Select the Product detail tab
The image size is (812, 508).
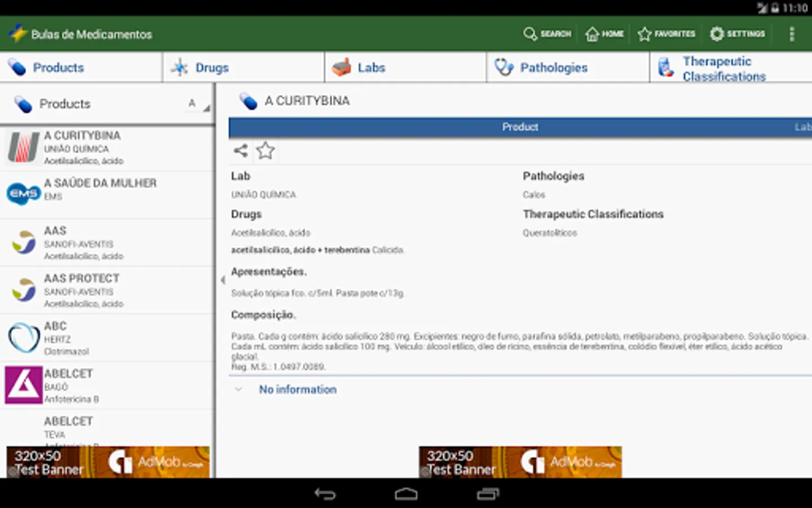pyautogui.click(x=520, y=127)
